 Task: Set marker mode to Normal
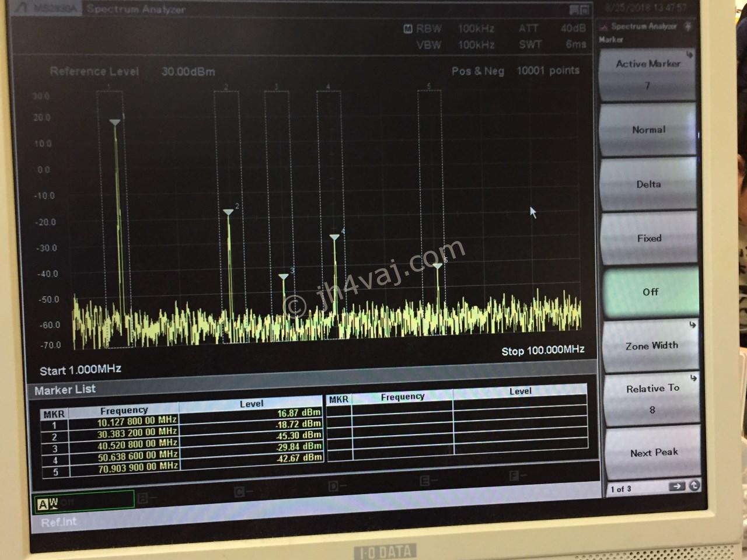648,130
